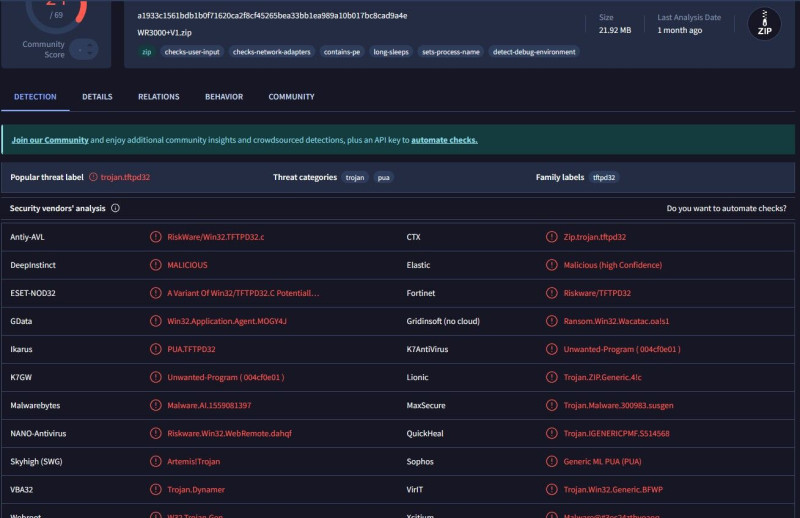Click the alert icon in Lionic row
The image size is (800, 518).
552,377
